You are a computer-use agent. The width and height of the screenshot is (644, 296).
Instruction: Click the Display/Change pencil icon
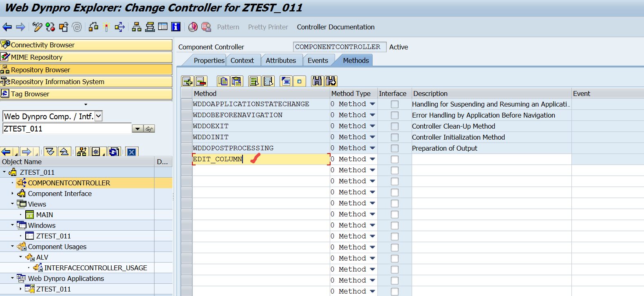pyautogui.click(x=37, y=27)
